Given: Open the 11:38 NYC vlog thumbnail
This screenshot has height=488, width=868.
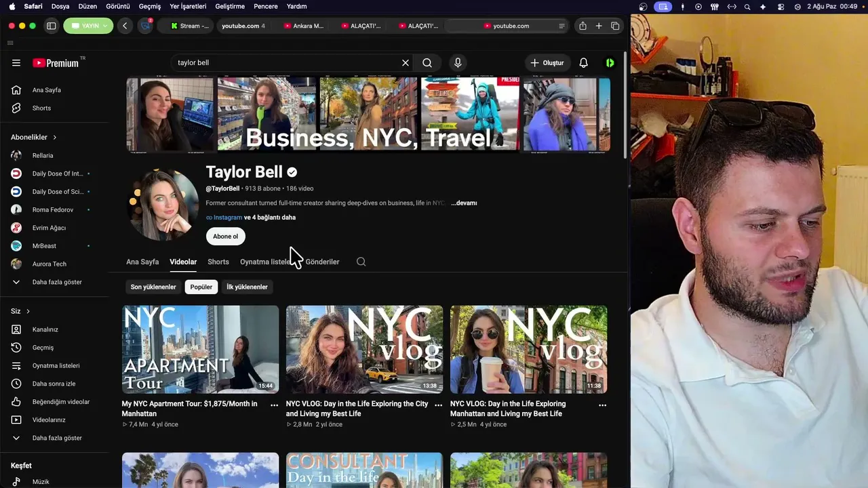Looking at the screenshot, I should coord(529,349).
